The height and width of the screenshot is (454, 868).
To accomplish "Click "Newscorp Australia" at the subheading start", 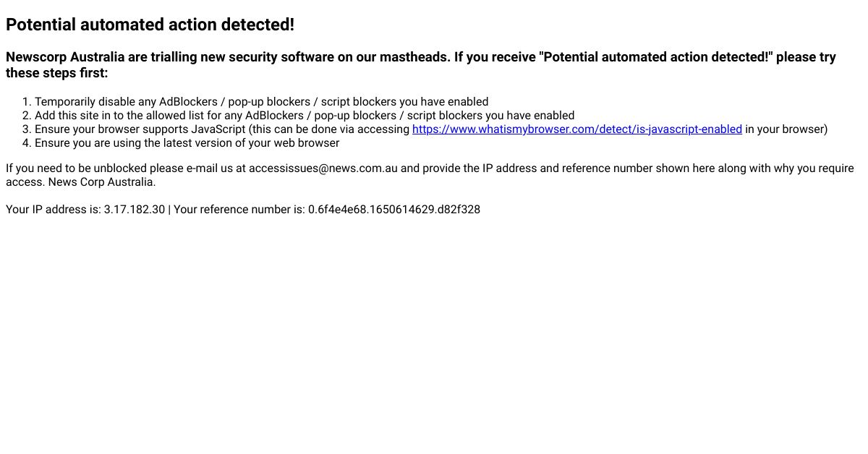I will tap(65, 57).
